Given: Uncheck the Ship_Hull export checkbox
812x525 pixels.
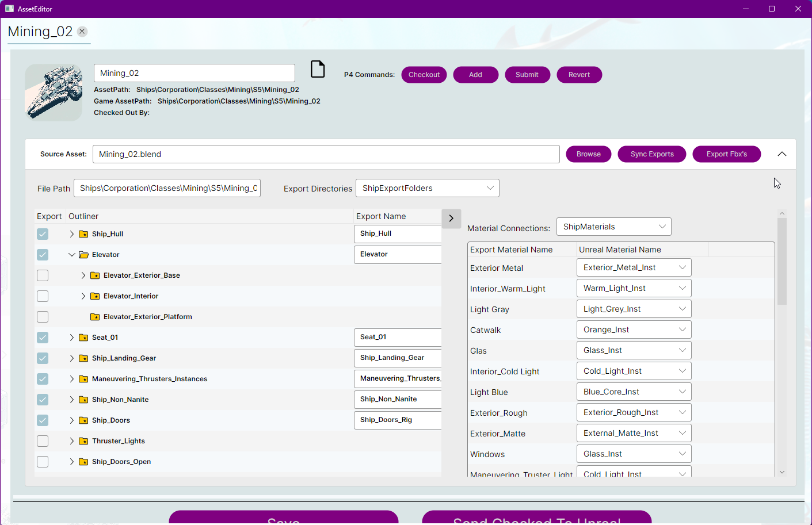Looking at the screenshot, I should pyautogui.click(x=43, y=234).
